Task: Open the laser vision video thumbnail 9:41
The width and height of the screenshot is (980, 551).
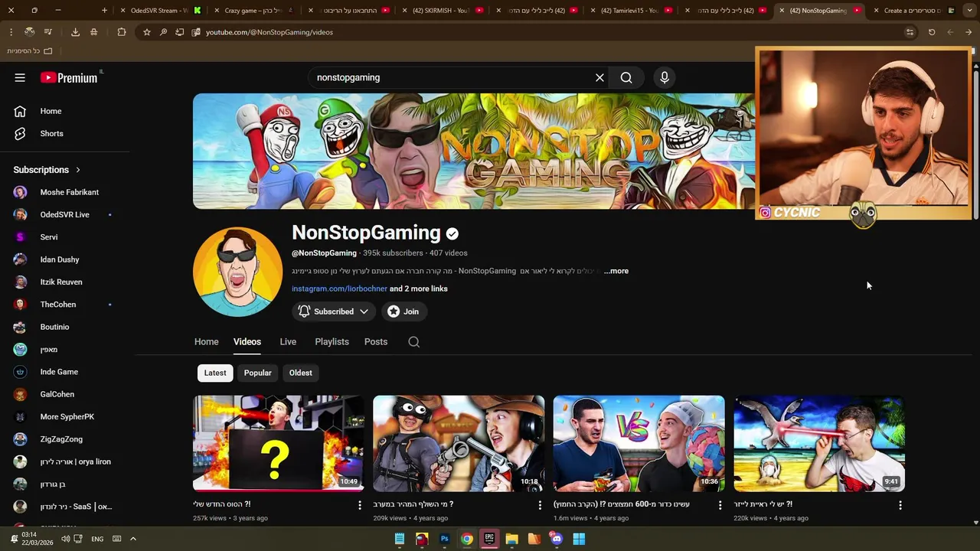Action: pos(819,443)
